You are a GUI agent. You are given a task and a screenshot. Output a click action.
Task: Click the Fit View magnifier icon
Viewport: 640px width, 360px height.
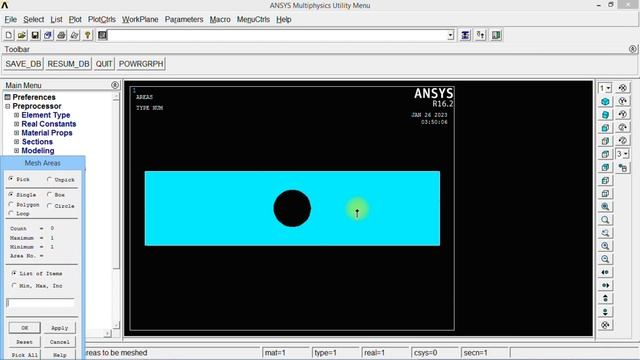605,207
